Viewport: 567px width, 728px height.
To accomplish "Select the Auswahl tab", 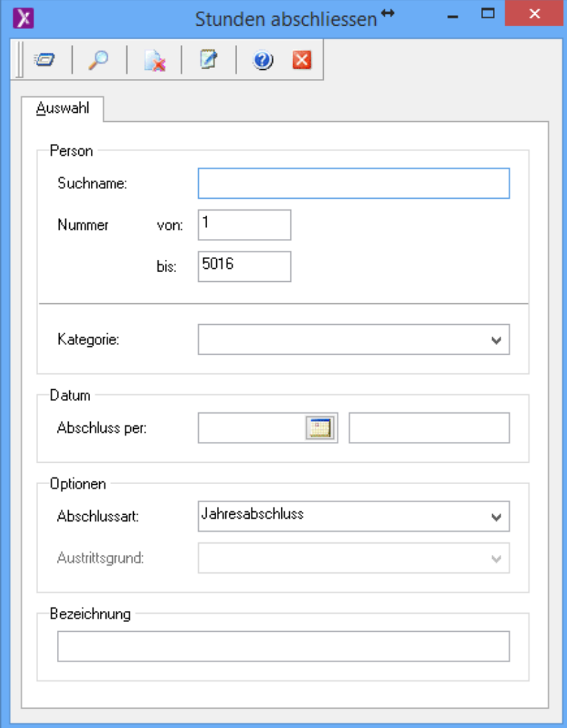I will (x=62, y=109).
